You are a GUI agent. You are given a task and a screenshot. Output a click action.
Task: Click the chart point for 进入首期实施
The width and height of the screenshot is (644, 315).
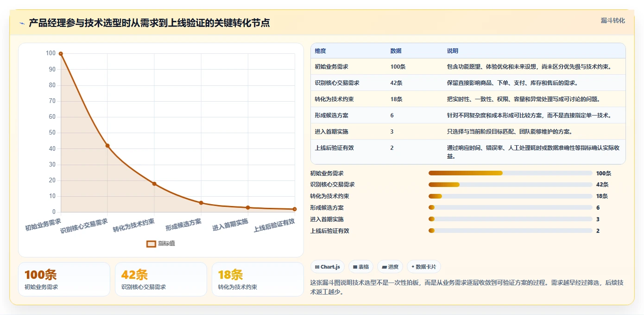[x=248, y=207]
